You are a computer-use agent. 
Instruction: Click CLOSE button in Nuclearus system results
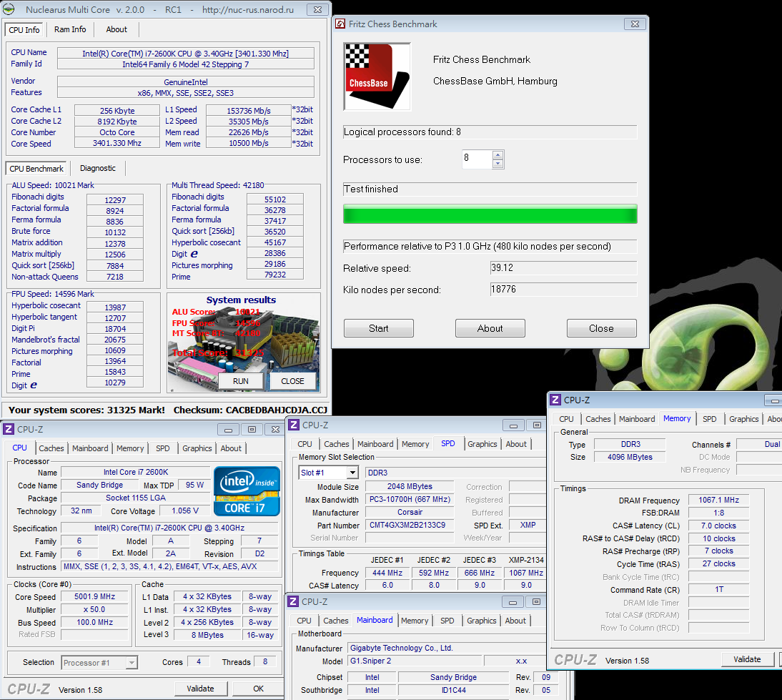click(293, 380)
